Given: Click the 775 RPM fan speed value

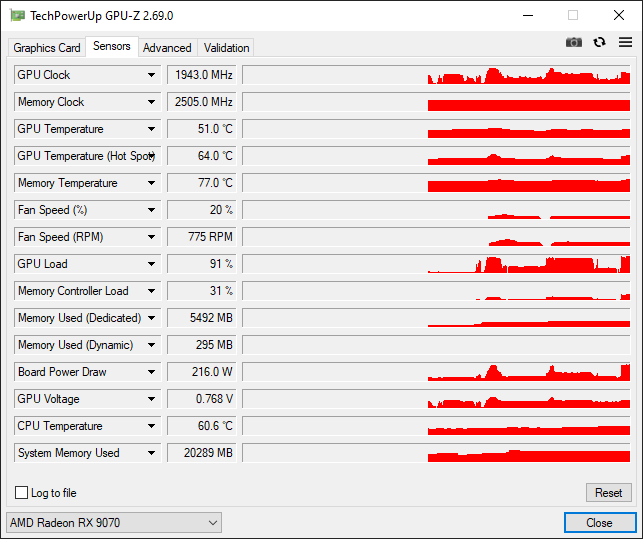Looking at the screenshot, I should (202, 237).
